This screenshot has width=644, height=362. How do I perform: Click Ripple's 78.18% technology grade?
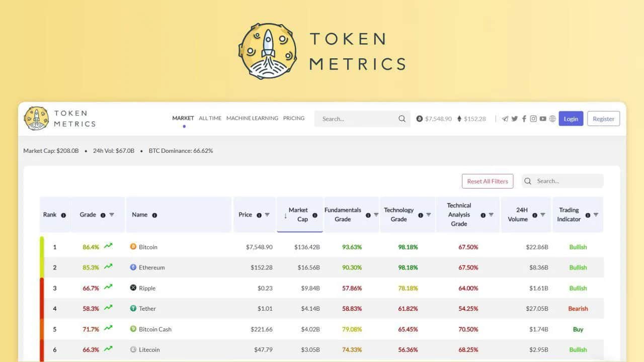408,288
